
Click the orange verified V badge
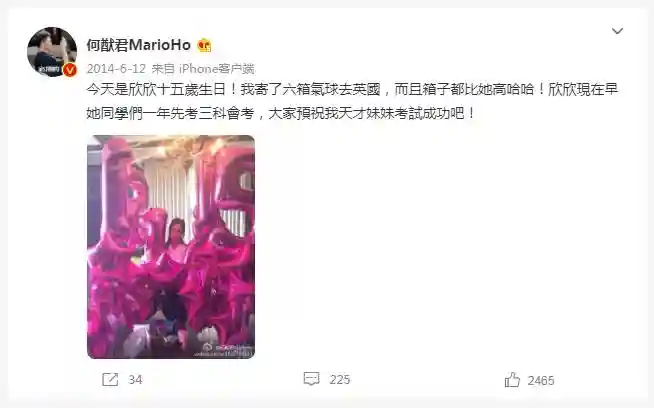(x=70, y=70)
